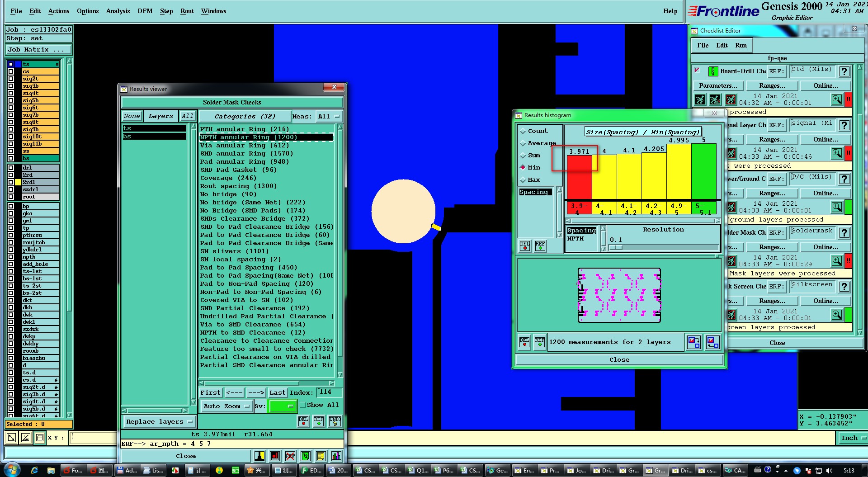Select the Count radio option

click(533, 131)
